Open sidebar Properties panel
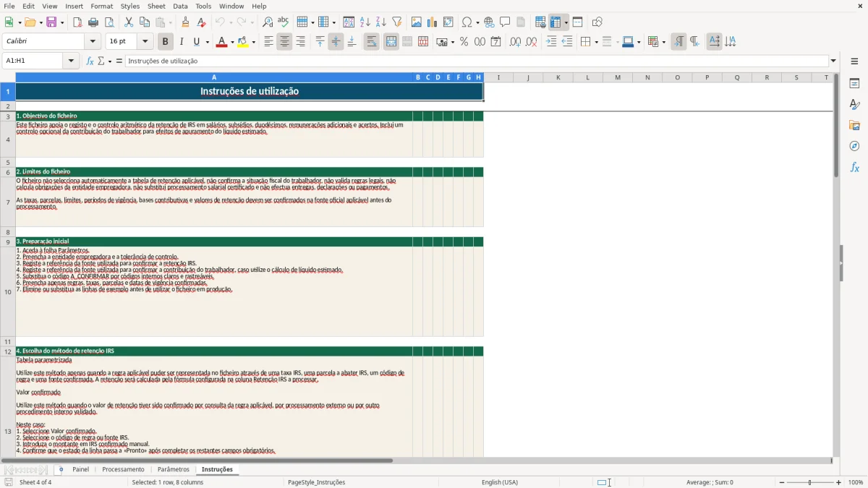868x488 pixels. pos(854,84)
